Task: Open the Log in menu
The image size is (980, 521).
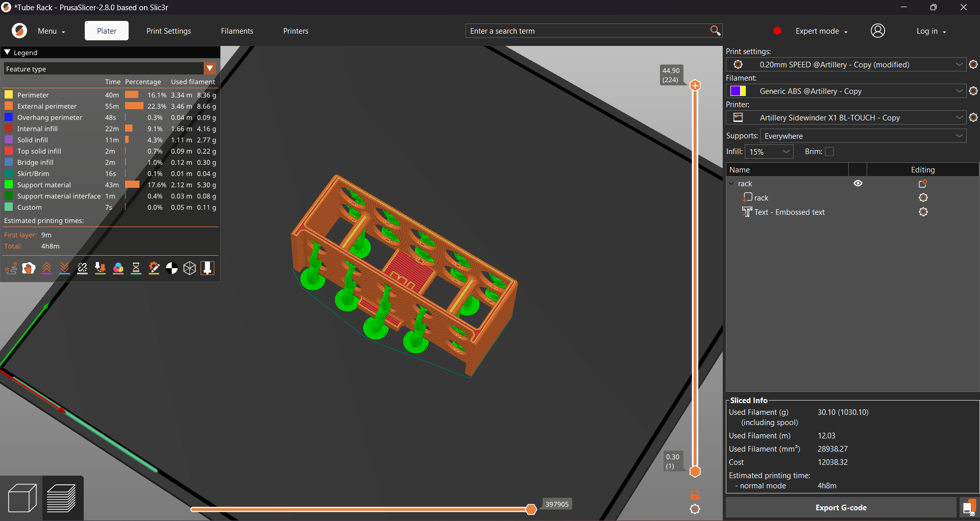Action: [x=930, y=31]
